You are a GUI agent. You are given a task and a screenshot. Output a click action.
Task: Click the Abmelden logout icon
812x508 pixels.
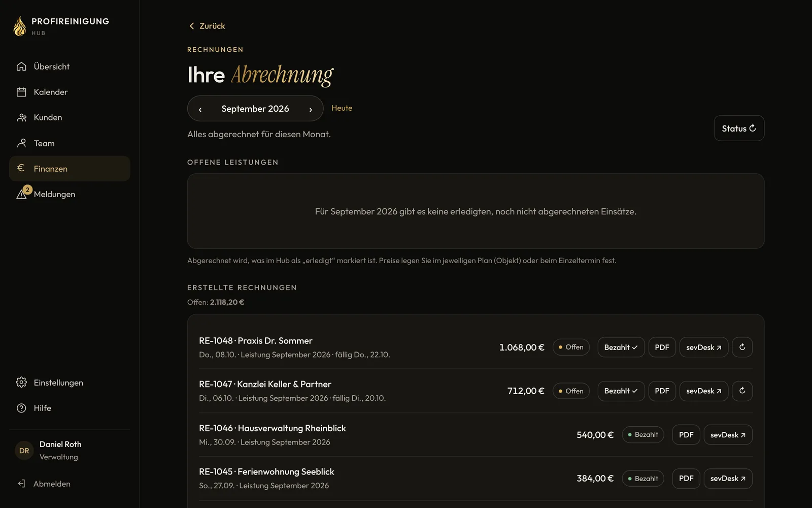21,484
